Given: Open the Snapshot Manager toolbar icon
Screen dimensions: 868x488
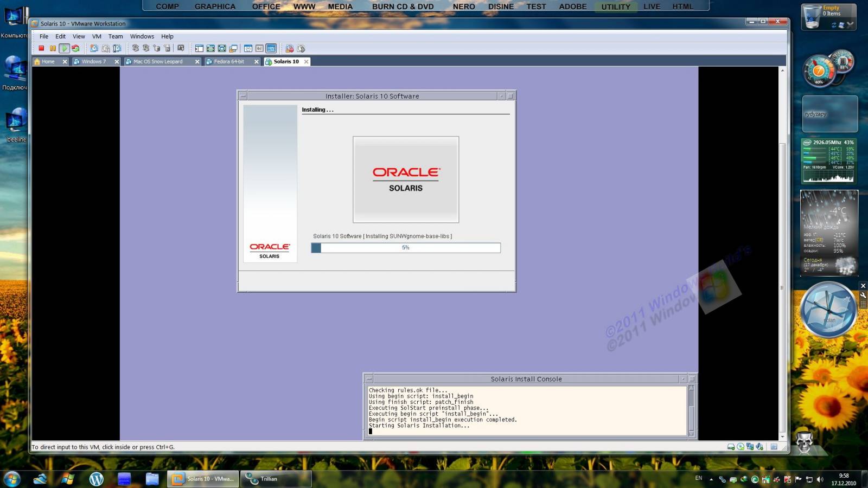Looking at the screenshot, I should (x=117, y=48).
